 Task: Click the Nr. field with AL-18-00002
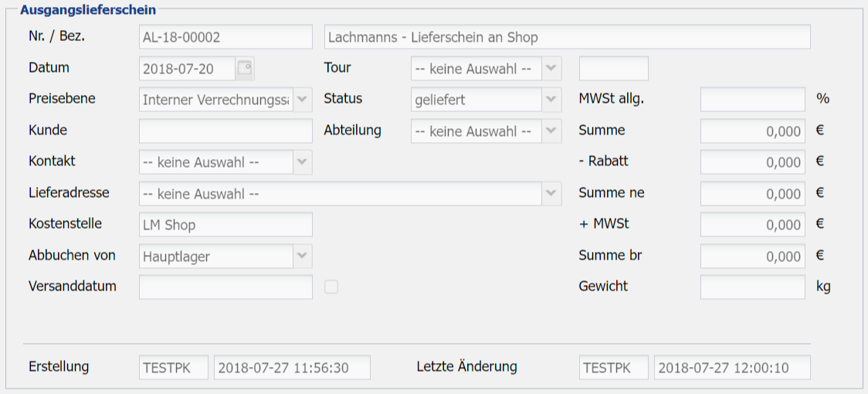(225, 37)
